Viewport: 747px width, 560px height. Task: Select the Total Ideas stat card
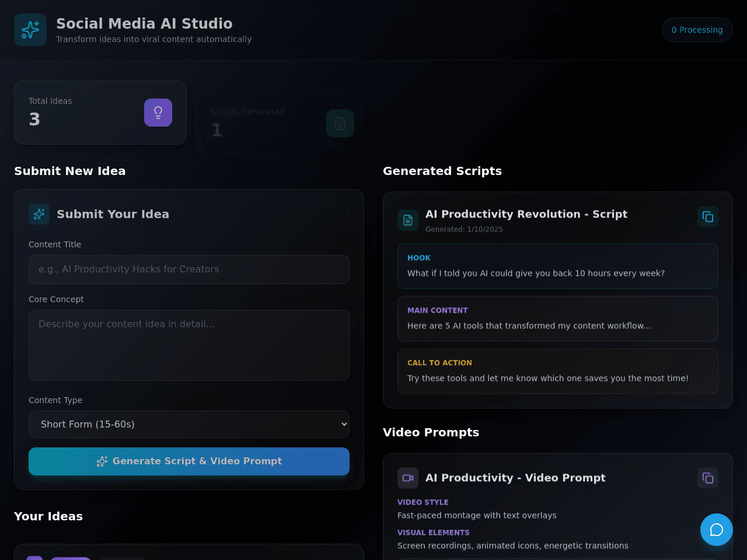100,113
